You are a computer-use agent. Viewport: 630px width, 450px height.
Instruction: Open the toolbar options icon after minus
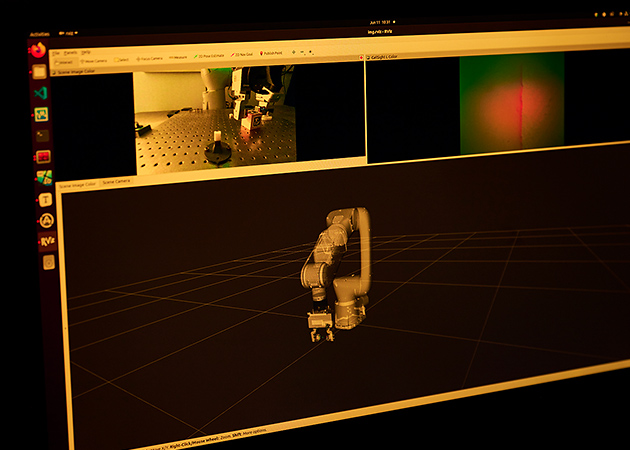pyautogui.click(x=311, y=52)
